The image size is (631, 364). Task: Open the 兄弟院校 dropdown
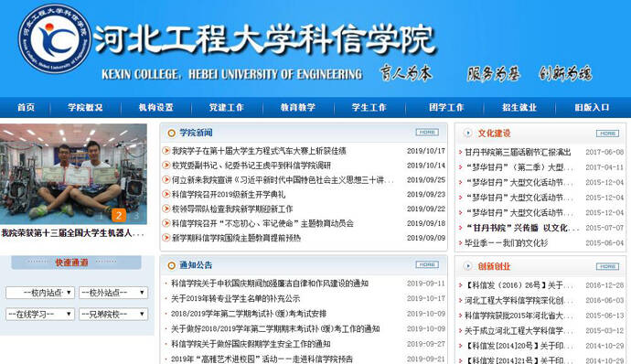[x=113, y=314]
